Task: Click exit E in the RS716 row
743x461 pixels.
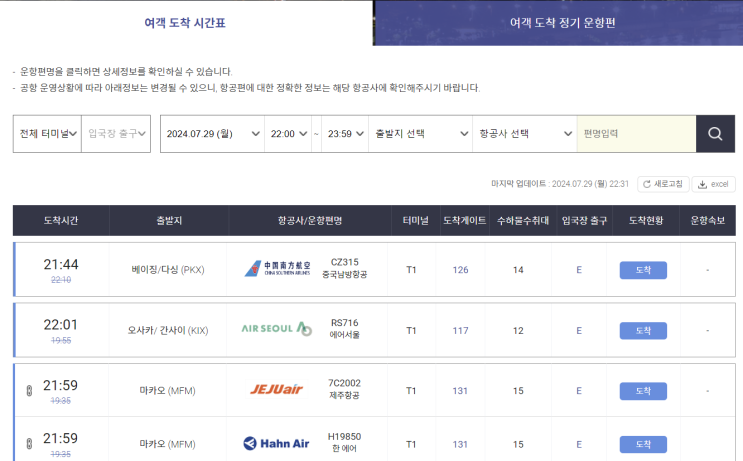Action: coord(579,331)
